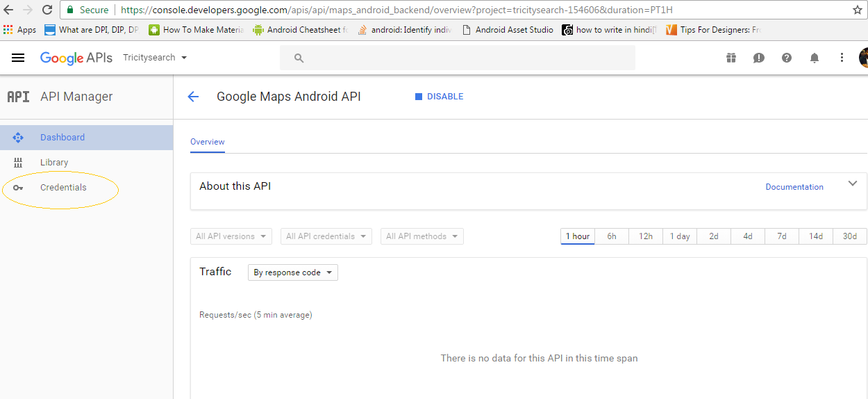Click the gift icon in top bar
This screenshot has height=399, width=868.
pyautogui.click(x=731, y=58)
